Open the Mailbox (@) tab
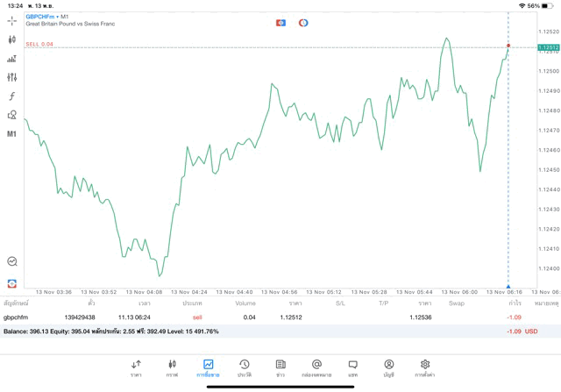 316,368
